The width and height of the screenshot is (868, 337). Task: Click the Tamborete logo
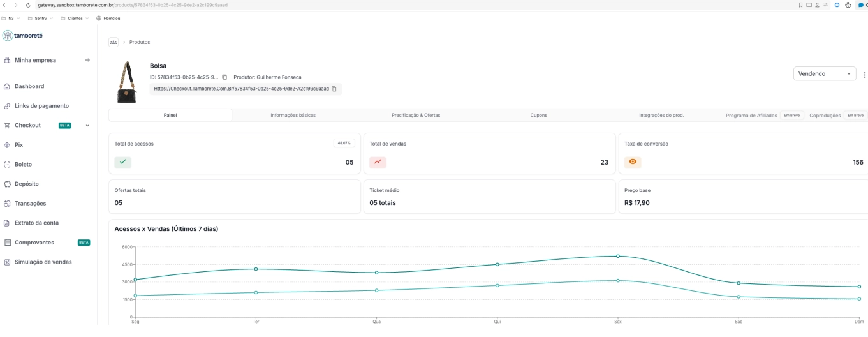(22, 36)
